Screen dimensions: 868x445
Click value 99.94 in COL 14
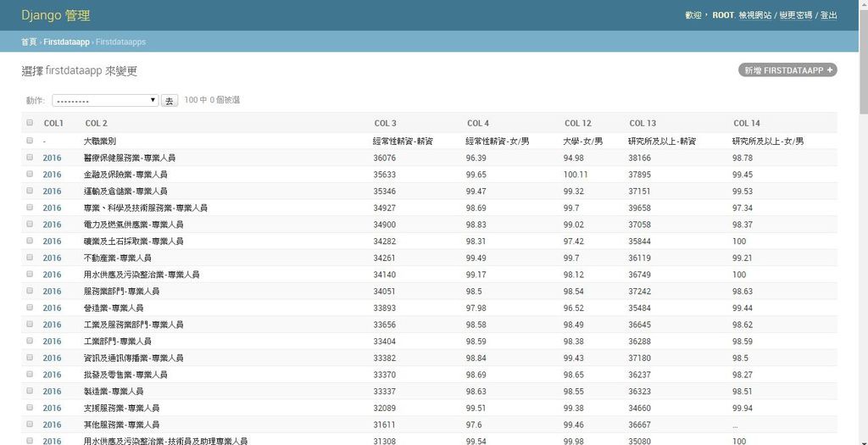[x=743, y=408]
